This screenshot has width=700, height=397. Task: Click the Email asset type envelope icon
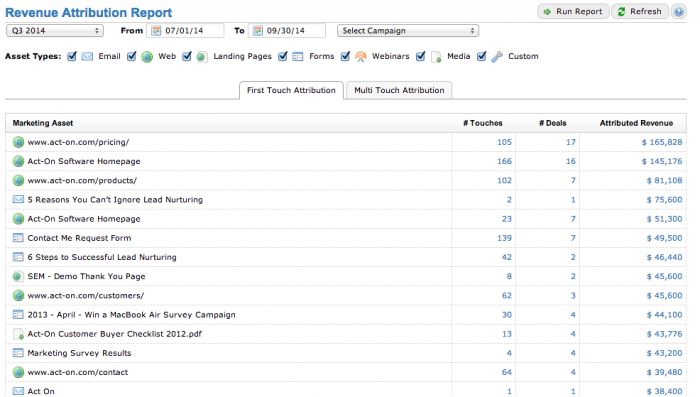[87, 56]
